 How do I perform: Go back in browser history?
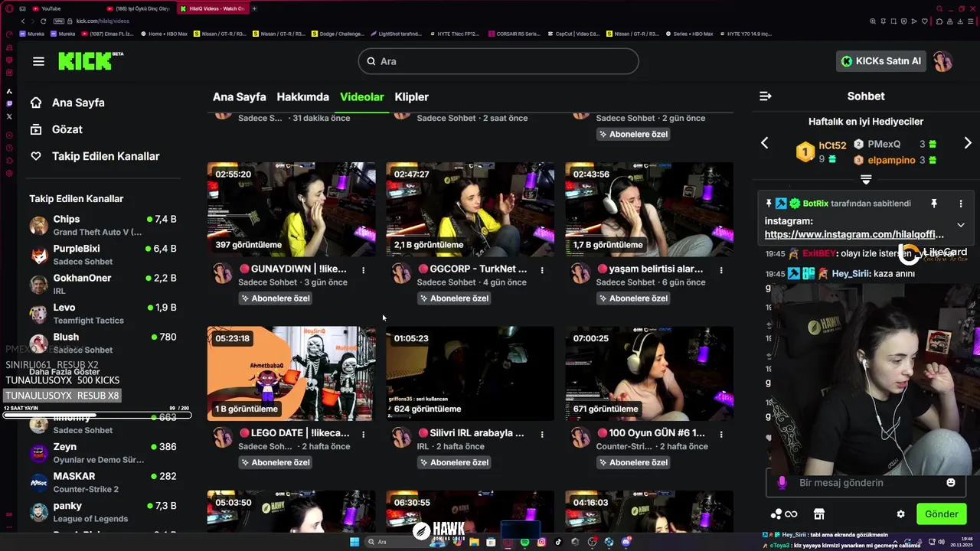22,21
